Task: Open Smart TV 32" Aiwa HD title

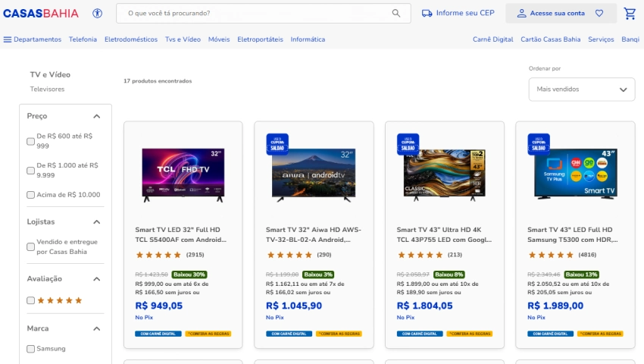Action: [x=314, y=235]
